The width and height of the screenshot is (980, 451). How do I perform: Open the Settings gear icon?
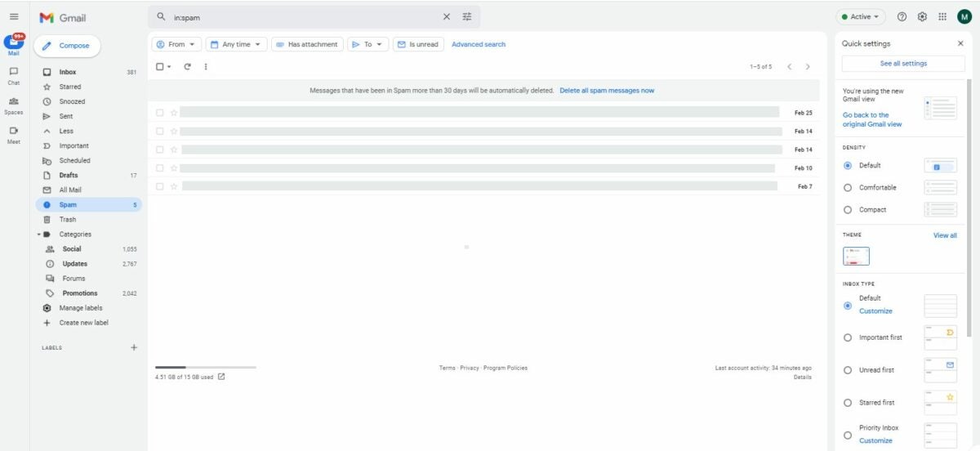tap(922, 16)
